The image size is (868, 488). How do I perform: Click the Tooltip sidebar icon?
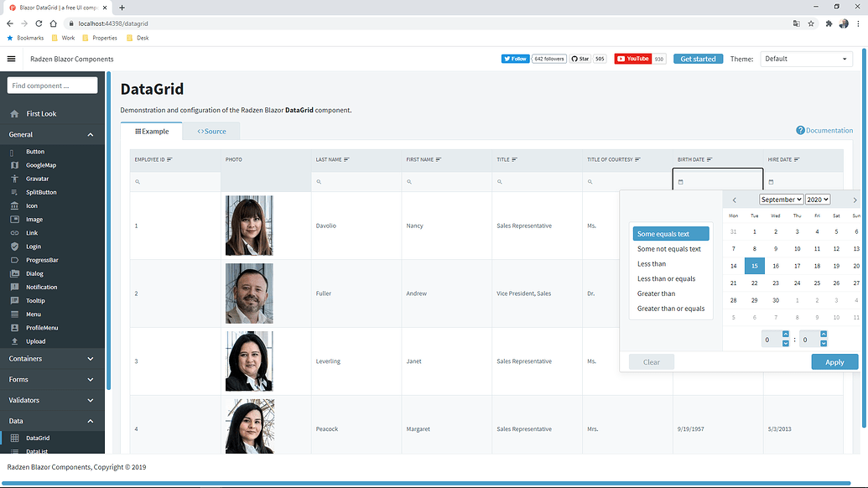(x=14, y=301)
